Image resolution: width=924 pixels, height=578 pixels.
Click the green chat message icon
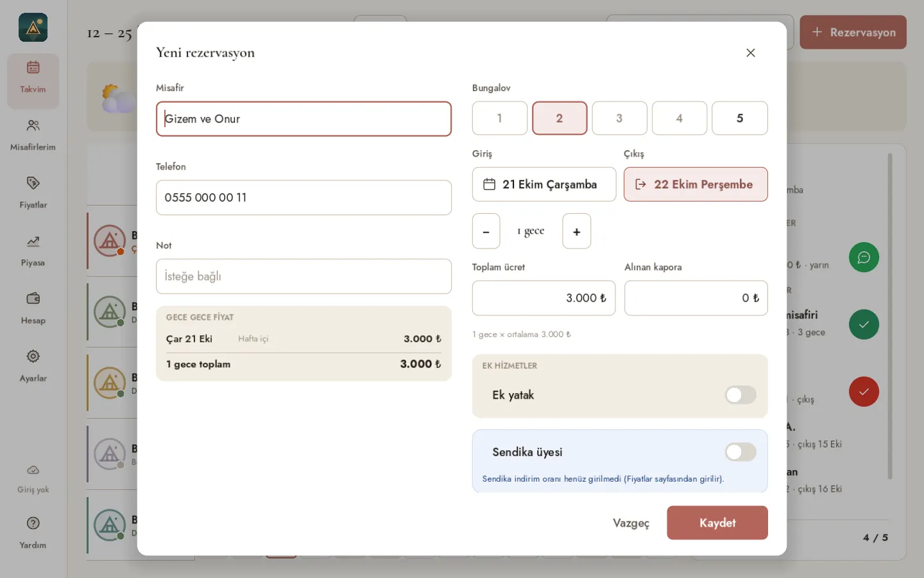point(864,257)
